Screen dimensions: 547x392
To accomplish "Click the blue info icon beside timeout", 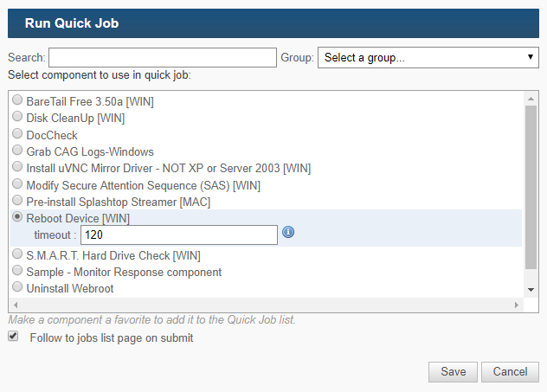I will coord(288,232).
